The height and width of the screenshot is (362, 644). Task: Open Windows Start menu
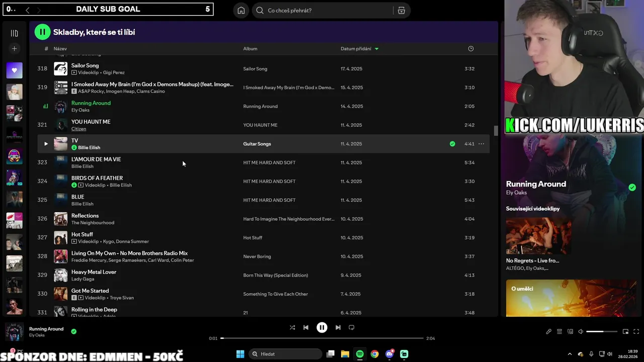[240, 354]
